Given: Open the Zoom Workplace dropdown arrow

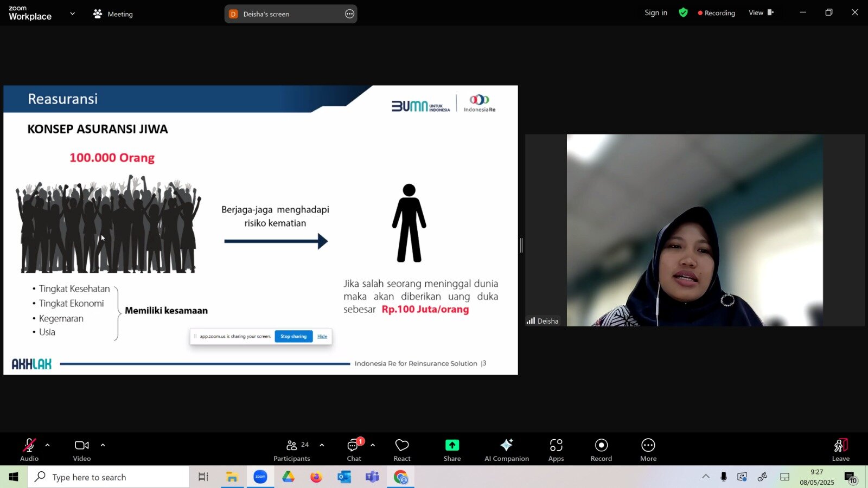Looking at the screenshot, I should [x=72, y=14].
